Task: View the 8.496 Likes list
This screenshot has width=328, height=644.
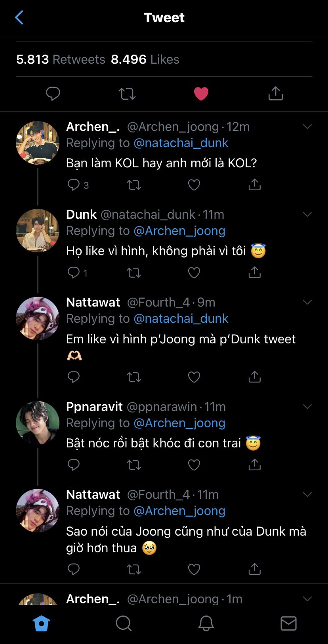Action: [145, 59]
